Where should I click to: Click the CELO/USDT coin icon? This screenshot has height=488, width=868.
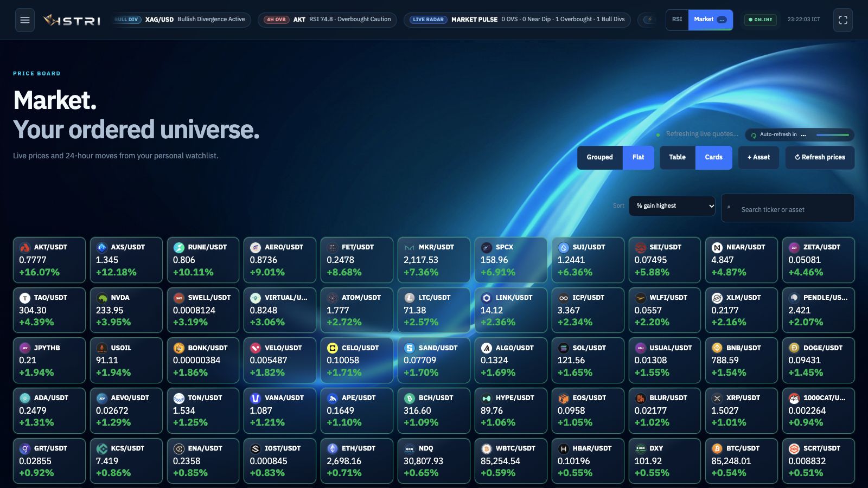333,348
